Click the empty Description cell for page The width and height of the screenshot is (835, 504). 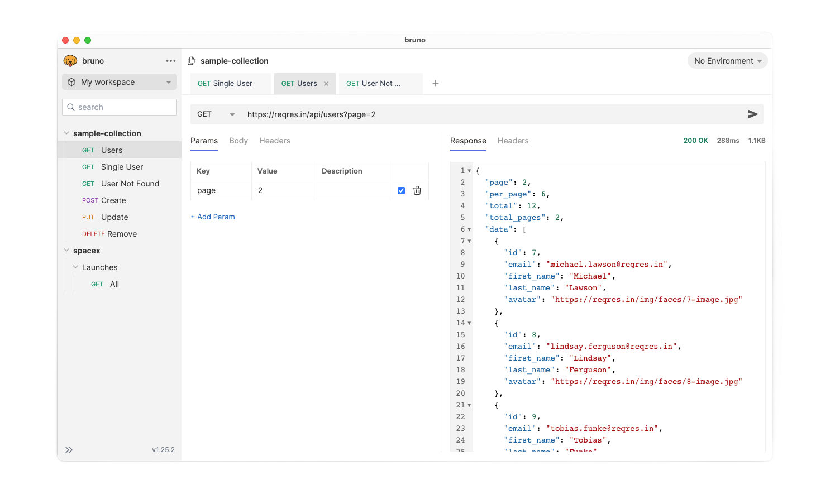pos(354,190)
